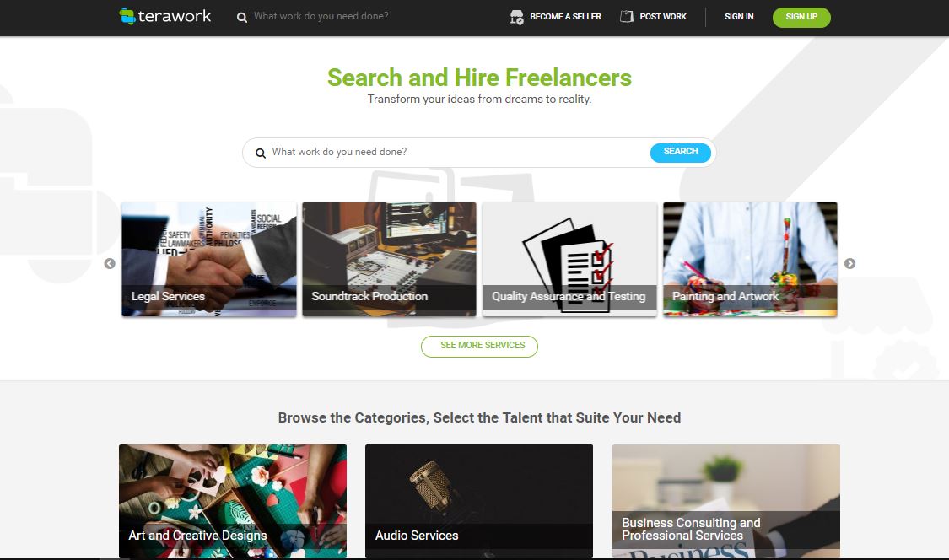The width and height of the screenshot is (949, 560).
Task: Show previous services with left carousel arrow
Action: [x=110, y=263]
